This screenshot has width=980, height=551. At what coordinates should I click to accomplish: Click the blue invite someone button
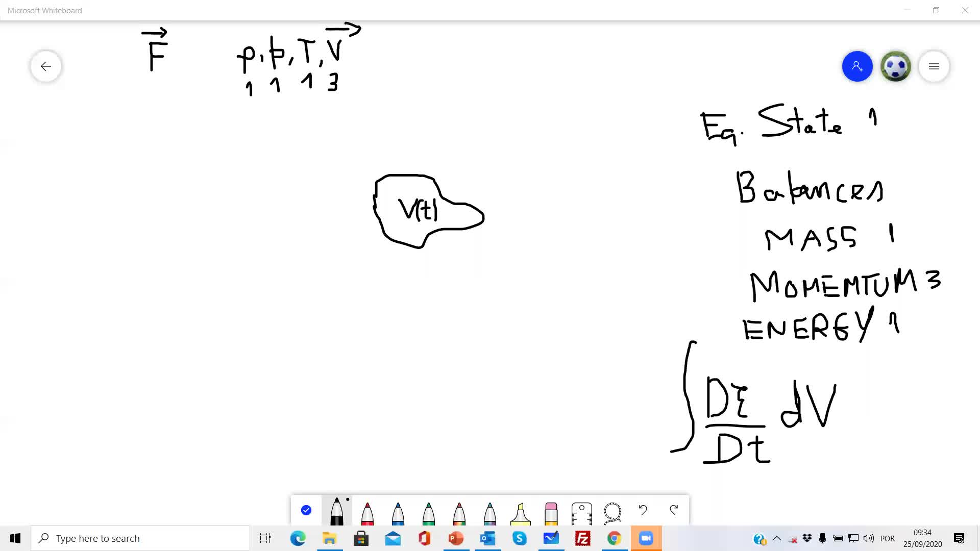click(x=857, y=66)
